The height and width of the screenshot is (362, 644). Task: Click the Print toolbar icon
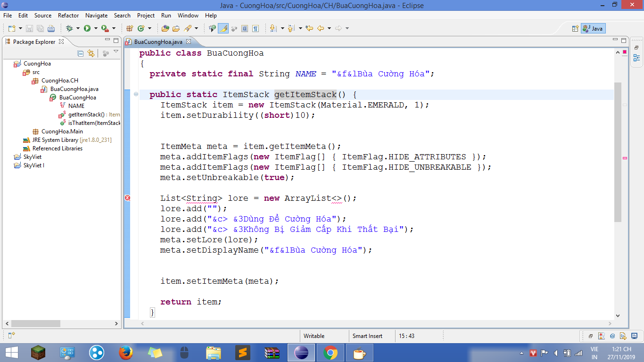[51, 28]
